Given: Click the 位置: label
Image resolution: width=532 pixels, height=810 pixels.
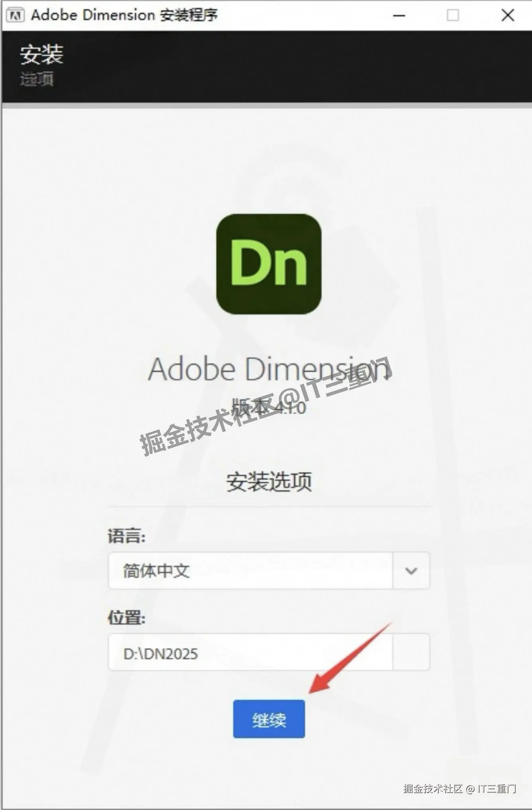Looking at the screenshot, I should pyautogui.click(x=127, y=618).
